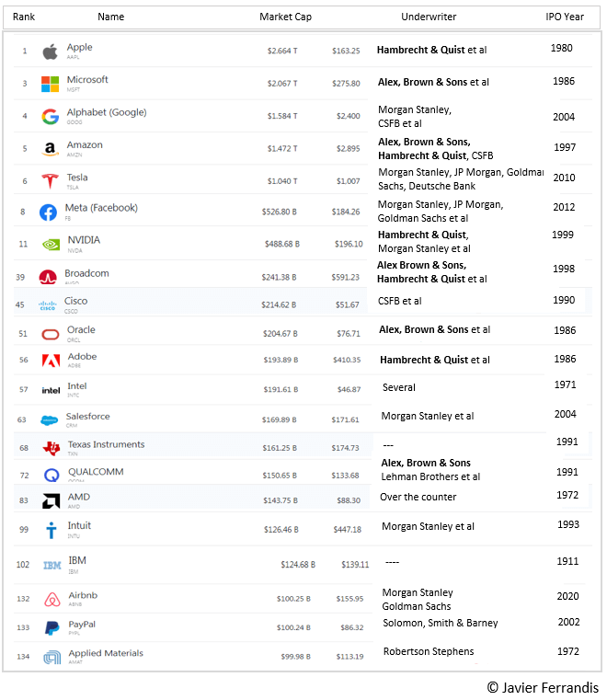Click the Airbnb logo icon
Image resolution: width=607 pixels, height=700 pixels.
point(52,600)
